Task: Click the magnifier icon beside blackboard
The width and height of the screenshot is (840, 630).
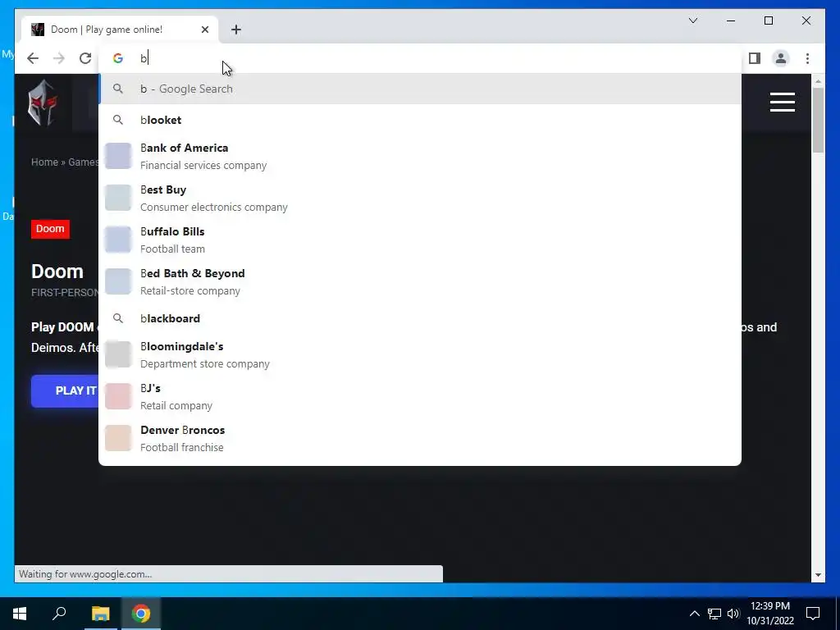Action: pyautogui.click(x=118, y=318)
